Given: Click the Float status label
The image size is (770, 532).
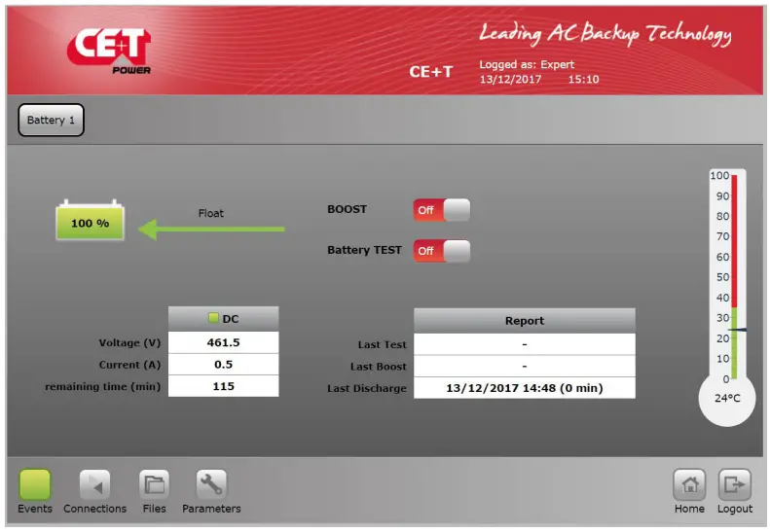Looking at the screenshot, I should [x=210, y=214].
